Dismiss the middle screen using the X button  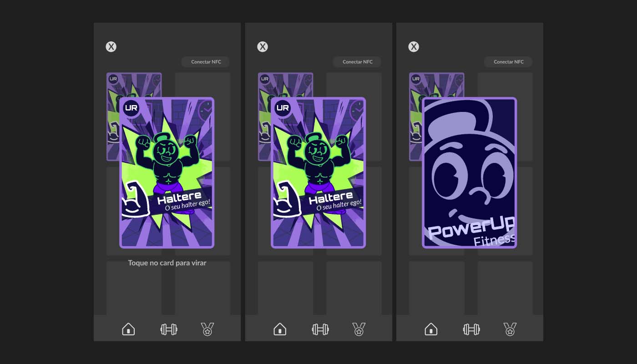(x=263, y=46)
